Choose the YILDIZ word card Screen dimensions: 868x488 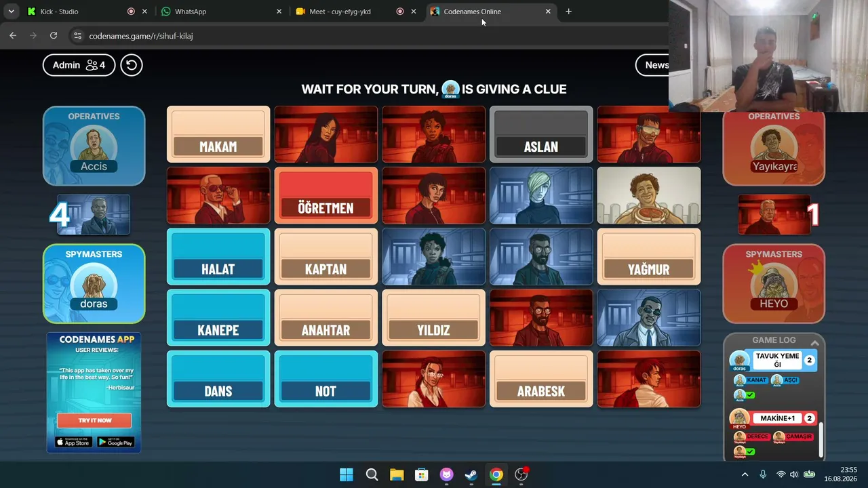click(x=433, y=318)
